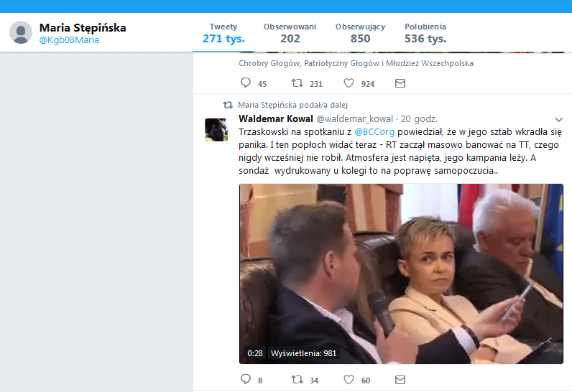Viewport: 572px width, 392px height.
Task: Like the tweet with 924 likes
Action: click(349, 83)
